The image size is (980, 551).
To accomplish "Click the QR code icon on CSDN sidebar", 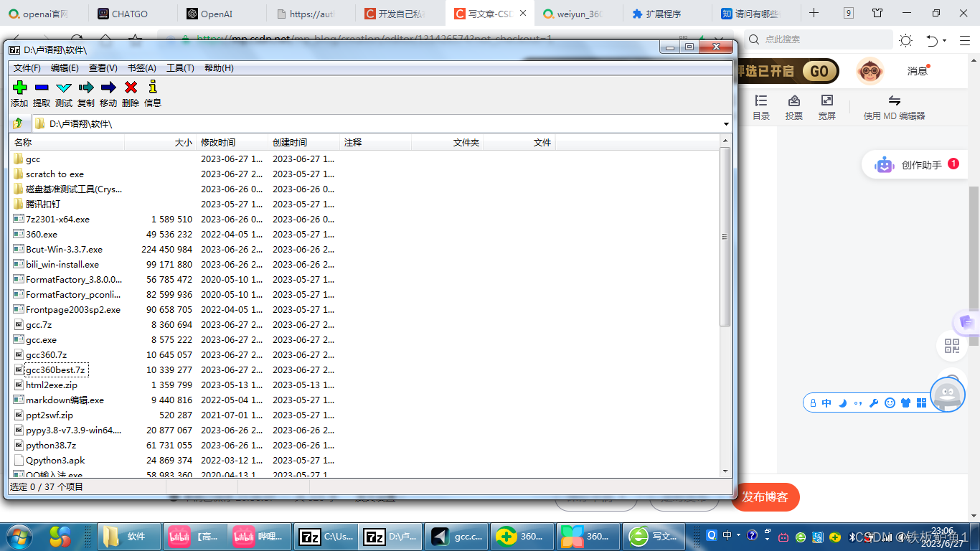I will 952,347.
